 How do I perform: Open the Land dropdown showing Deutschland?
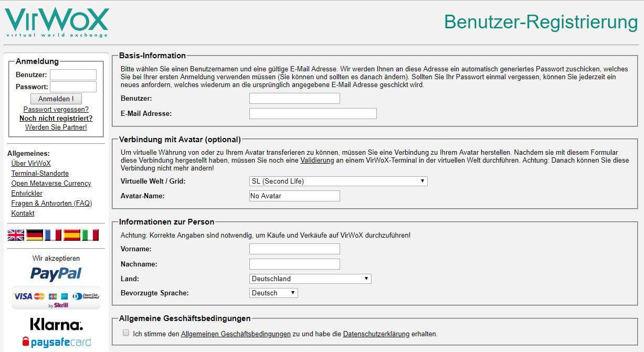click(310, 279)
